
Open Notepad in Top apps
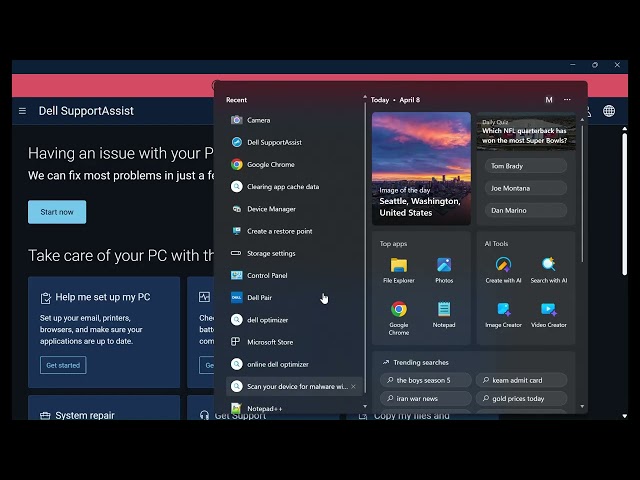click(x=444, y=315)
